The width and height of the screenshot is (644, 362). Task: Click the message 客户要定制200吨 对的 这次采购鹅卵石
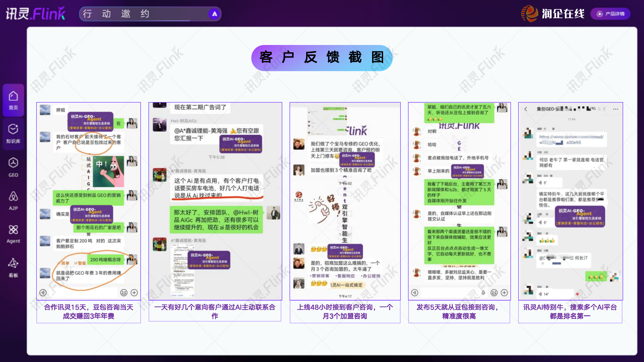point(89,243)
